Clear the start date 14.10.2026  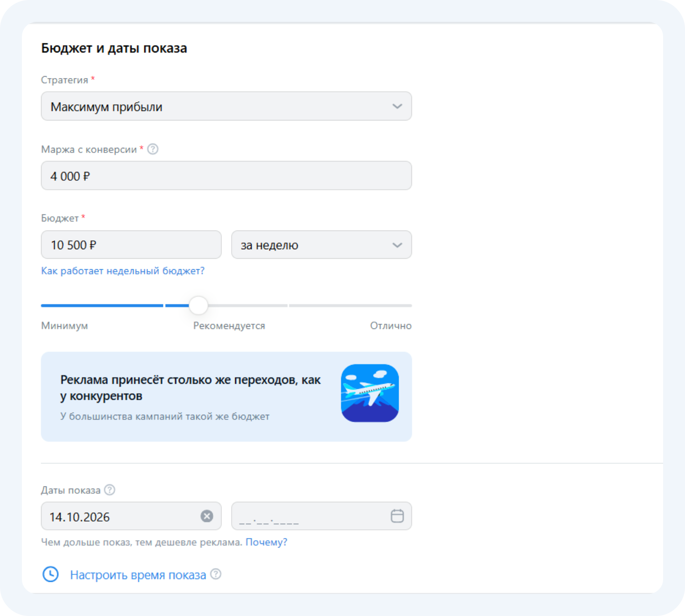(207, 516)
